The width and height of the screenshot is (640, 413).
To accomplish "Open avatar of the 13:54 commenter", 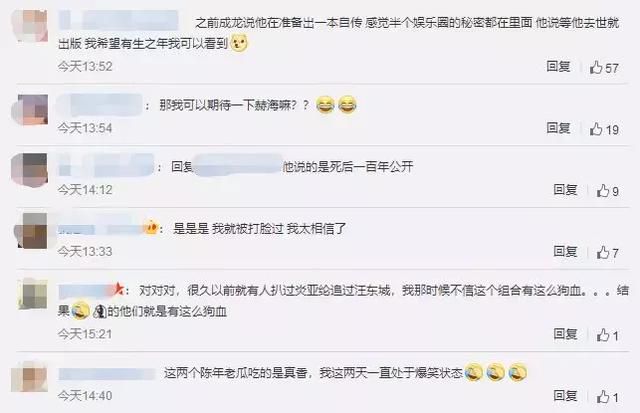I will 29,109.
